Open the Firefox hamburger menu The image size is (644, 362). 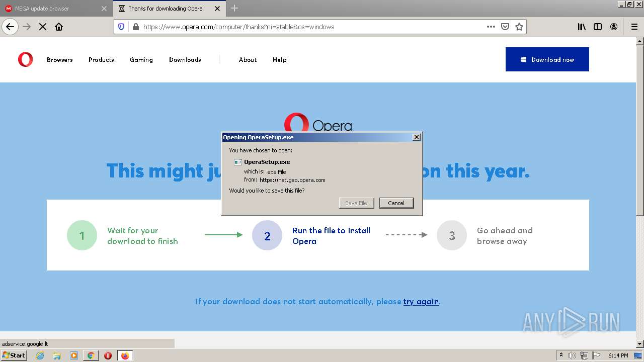pyautogui.click(x=634, y=27)
